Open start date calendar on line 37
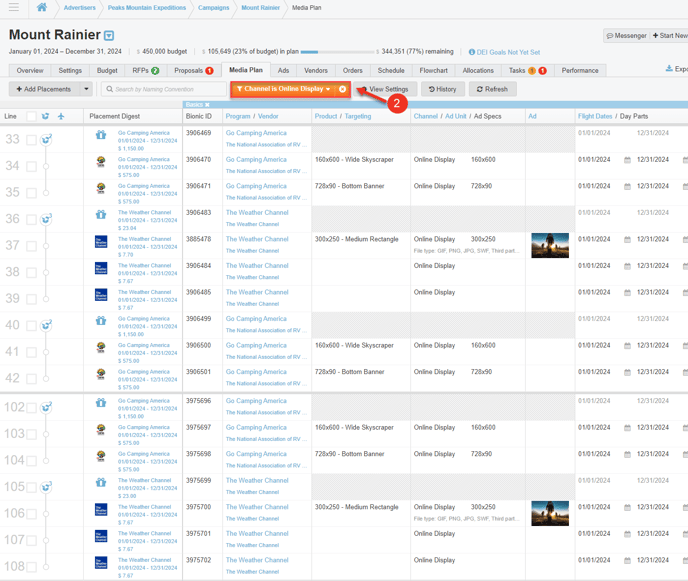 pyautogui.click(x=627, y=240)
